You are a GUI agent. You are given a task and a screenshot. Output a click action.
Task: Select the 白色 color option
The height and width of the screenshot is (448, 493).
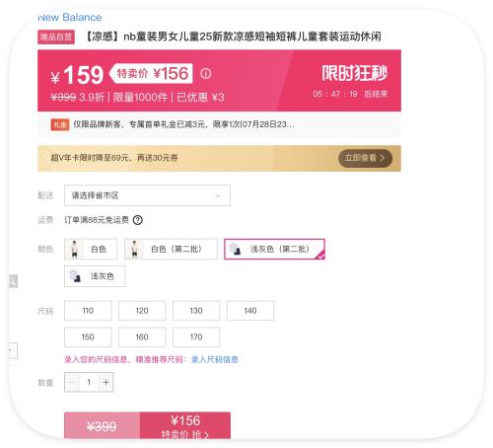tap(91, 249)
